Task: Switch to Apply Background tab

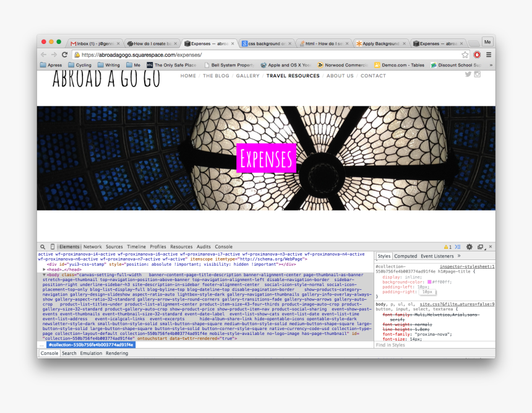Action: point(380,43)
